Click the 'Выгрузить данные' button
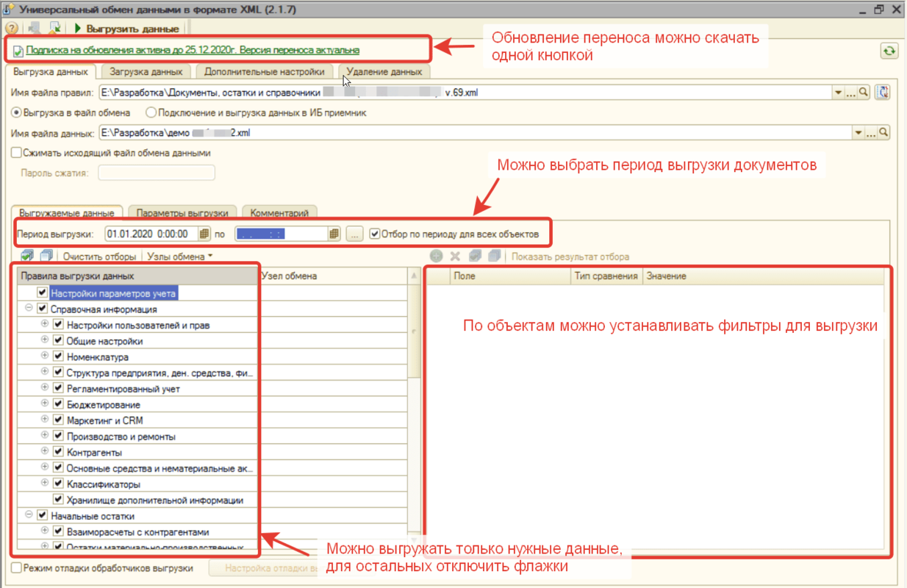Image resolution: width=907 pixels, height=588 pixels. pos(126,29)
